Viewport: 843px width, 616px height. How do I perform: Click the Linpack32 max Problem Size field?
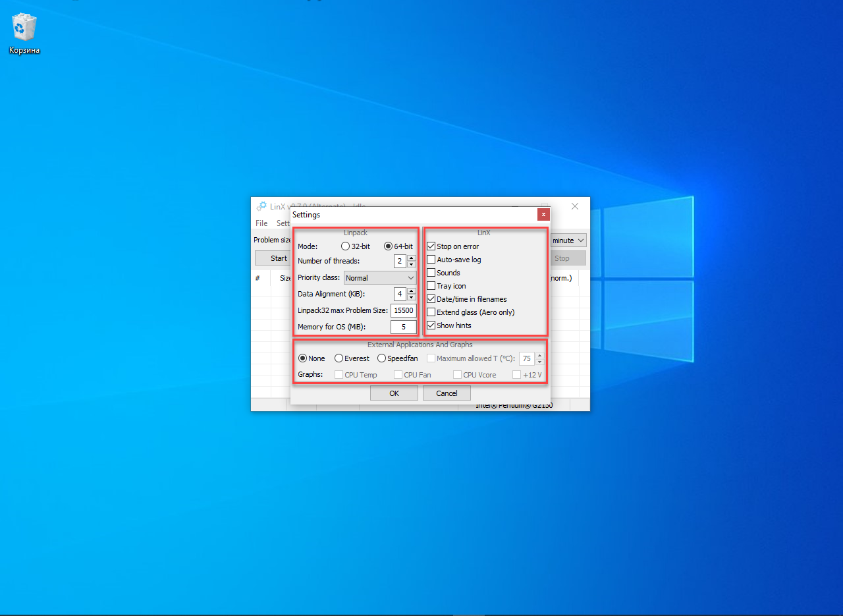(403, 310)
